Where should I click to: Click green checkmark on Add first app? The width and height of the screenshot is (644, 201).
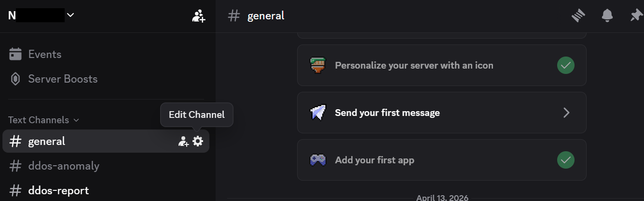pos(566,160)
